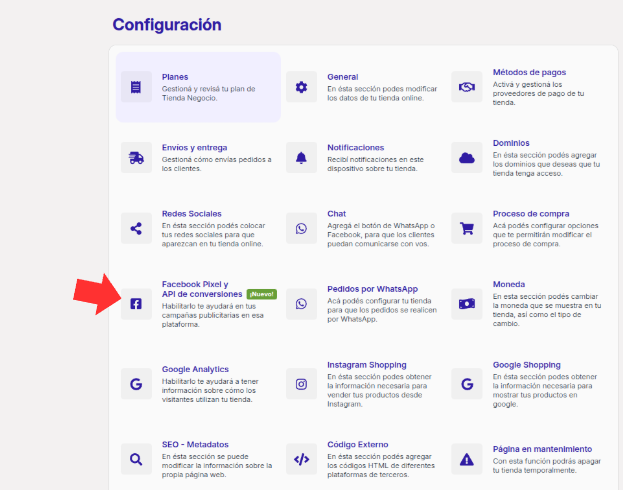Open Facebook Pixel y API de conversiones
The height and width of the screenshot is (490, 623).
pos(202,289)
